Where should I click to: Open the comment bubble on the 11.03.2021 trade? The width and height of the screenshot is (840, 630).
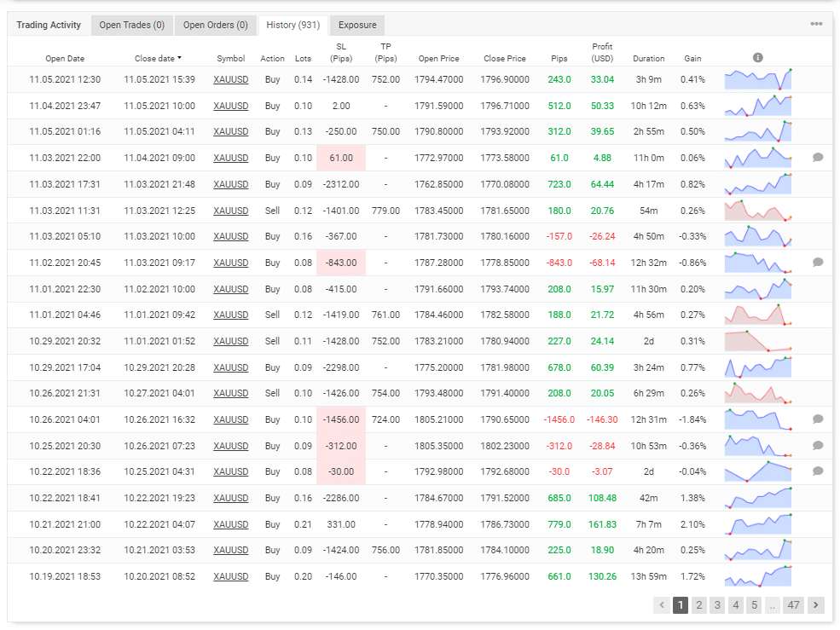[x=818, y=158]
